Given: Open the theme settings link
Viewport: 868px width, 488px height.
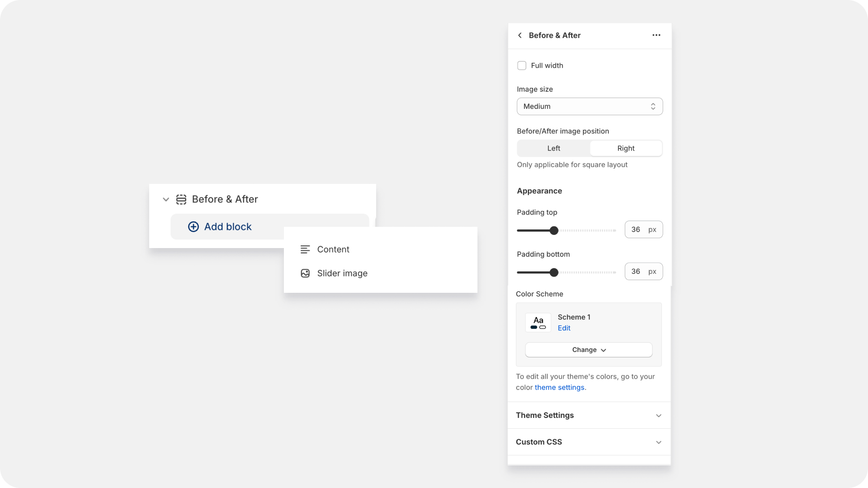Looking at the screenshot, I should [559, 387].
